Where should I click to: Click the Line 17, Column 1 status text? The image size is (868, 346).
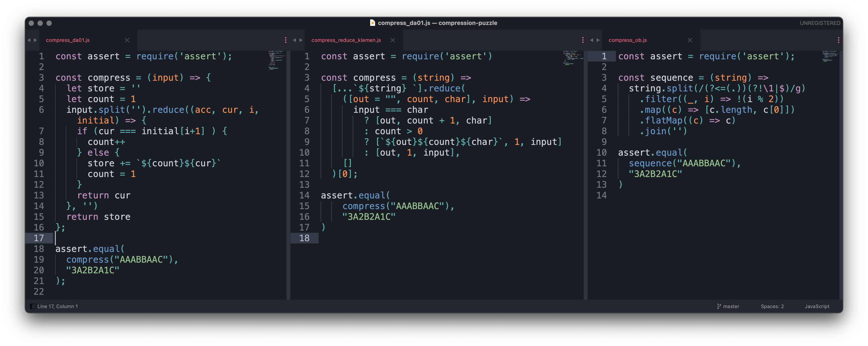(58, 306)
